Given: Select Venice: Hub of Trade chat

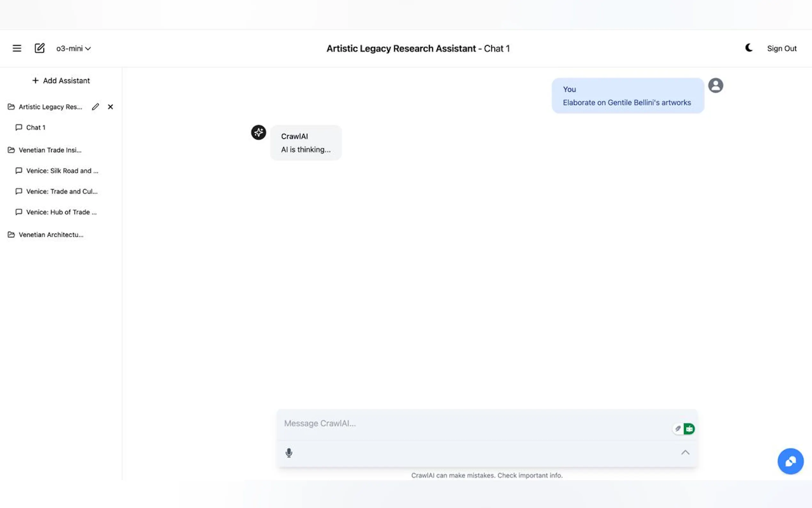Looking at the screenshot, I should click(x=61, y=212).
